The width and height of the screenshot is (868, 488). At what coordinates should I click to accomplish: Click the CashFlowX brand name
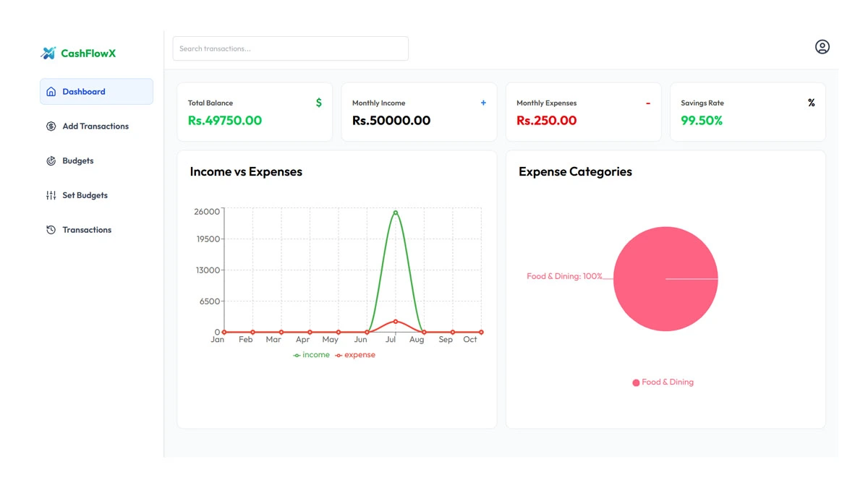click(88, 53)
